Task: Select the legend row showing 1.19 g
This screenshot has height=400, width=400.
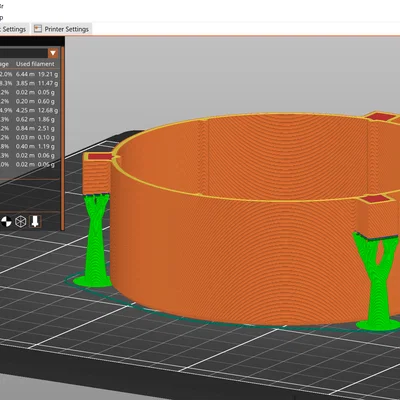Action: coord(29,146)
